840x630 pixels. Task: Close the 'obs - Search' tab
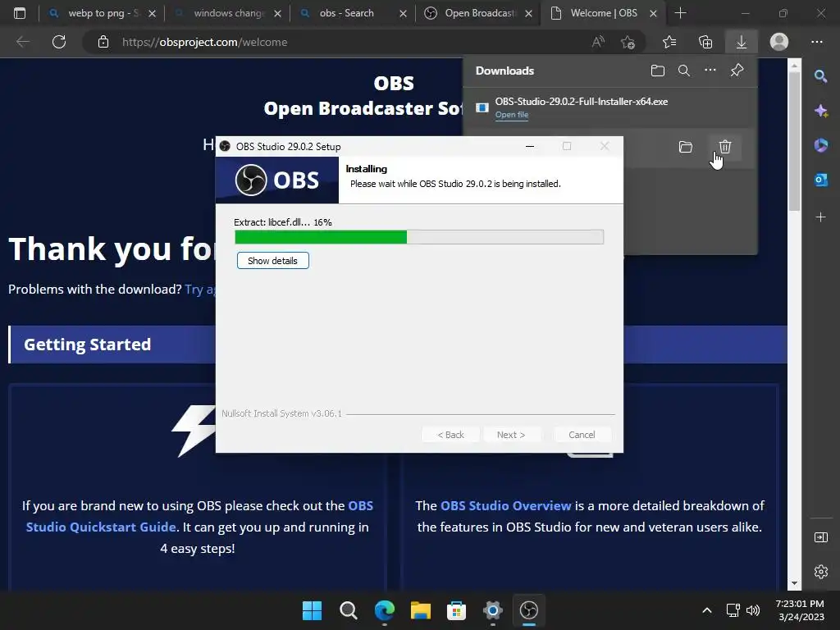pos(403,13)
